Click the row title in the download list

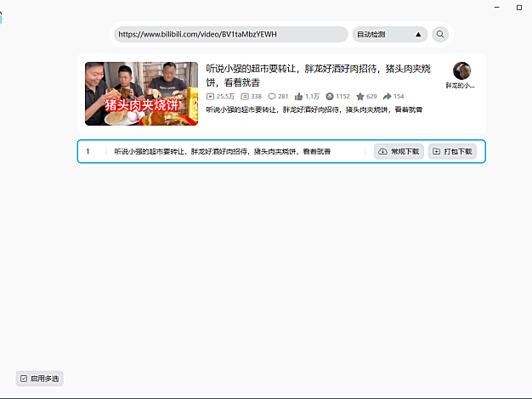tap(222, 151)
